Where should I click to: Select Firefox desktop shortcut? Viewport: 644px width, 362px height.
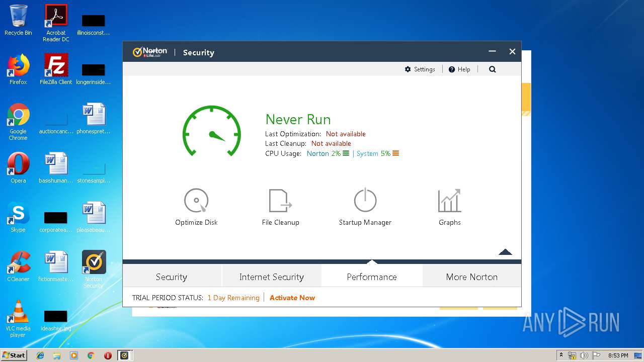(18, 69)
